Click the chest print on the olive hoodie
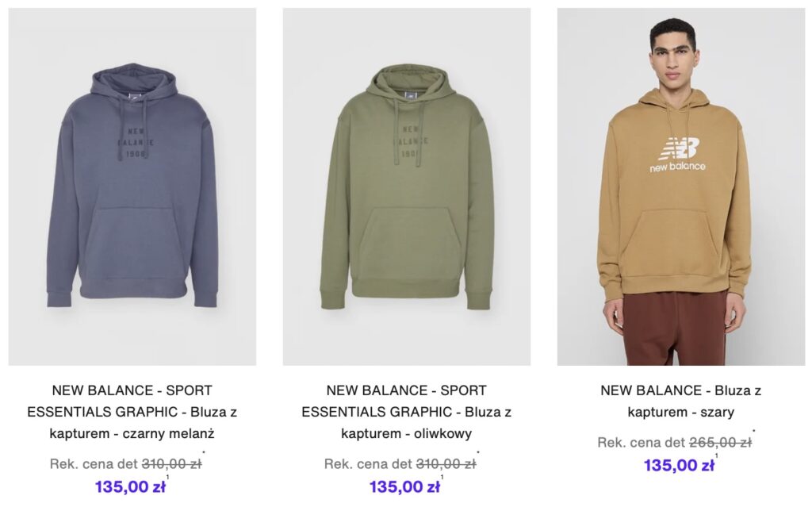The height and width of the screenshot is (511, 812). point(410,141)
